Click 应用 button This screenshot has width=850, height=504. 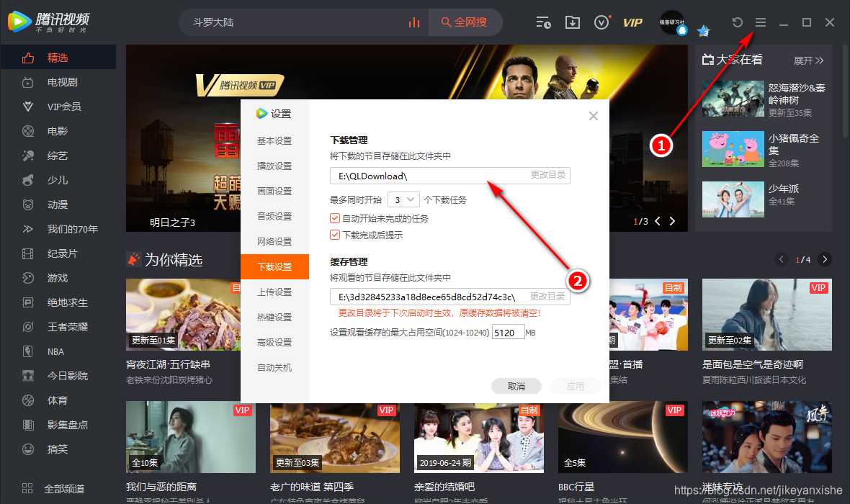(x=575, y=386)
